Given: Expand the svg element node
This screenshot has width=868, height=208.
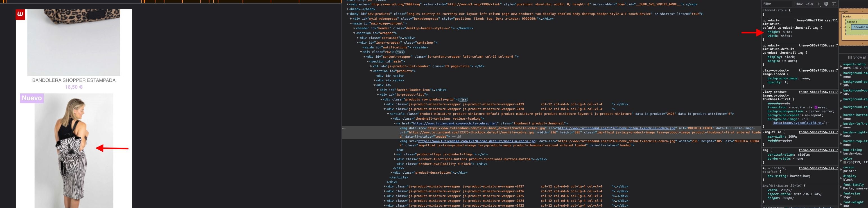Looking at the screenshot, I should tap(347, 5).
